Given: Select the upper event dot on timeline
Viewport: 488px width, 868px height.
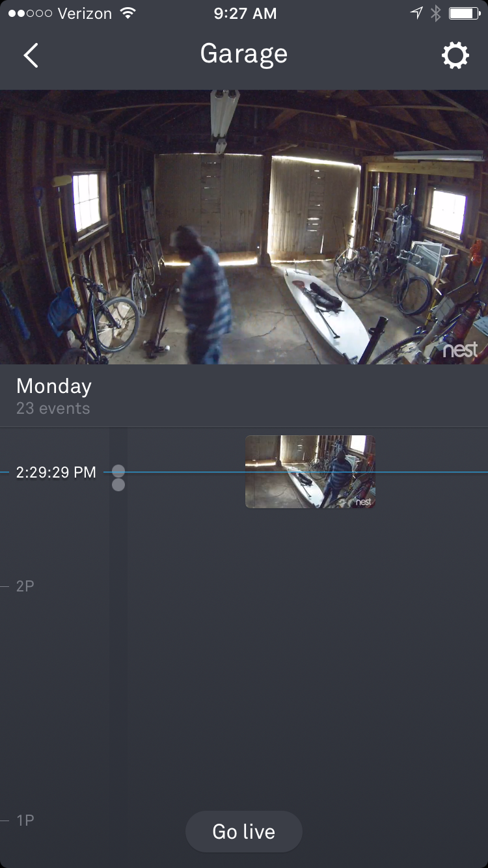Looking at the screenshot, I should [x=118, y=471].
